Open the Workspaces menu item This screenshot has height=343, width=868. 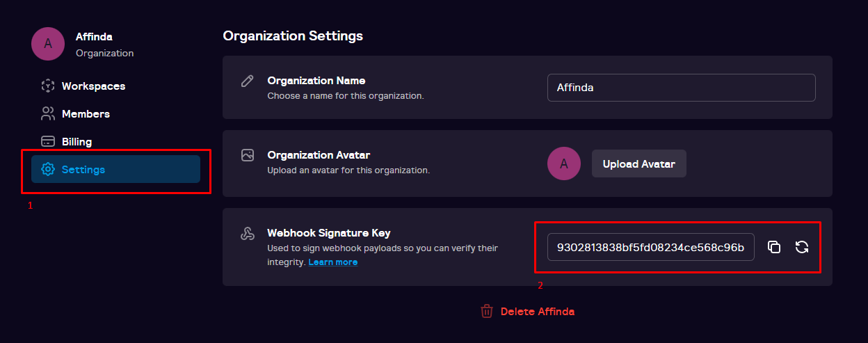115,86
